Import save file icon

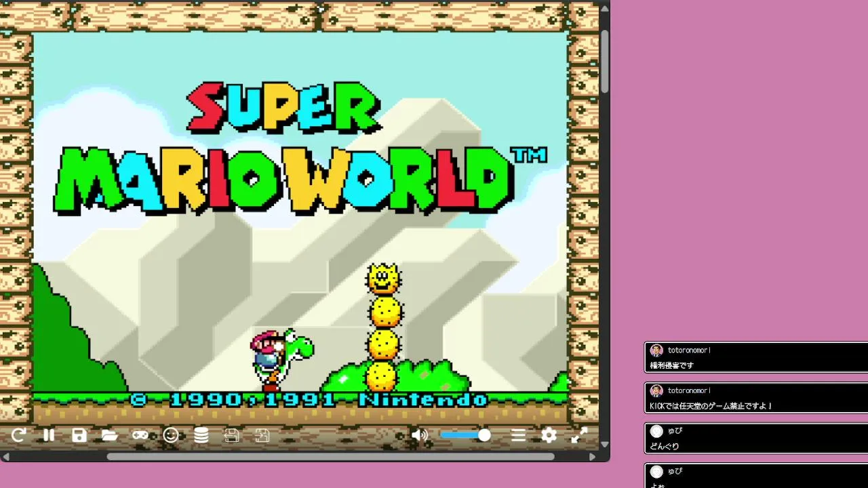click(262, 435)
